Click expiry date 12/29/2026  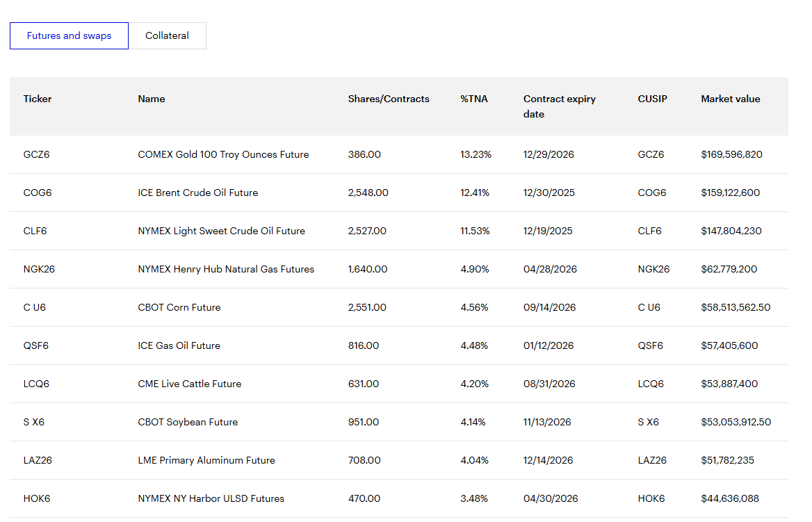point(549,154)
